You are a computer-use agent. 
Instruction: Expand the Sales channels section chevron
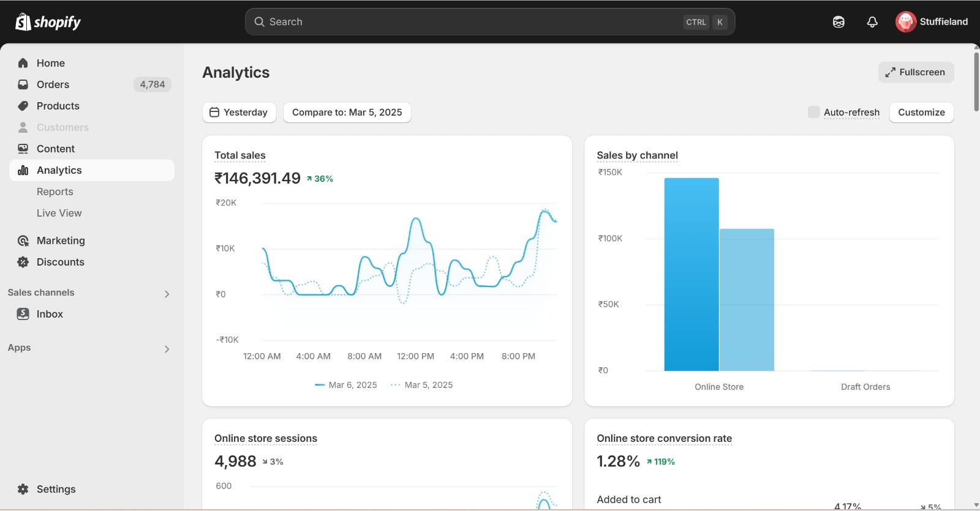(x=167, y=294)
